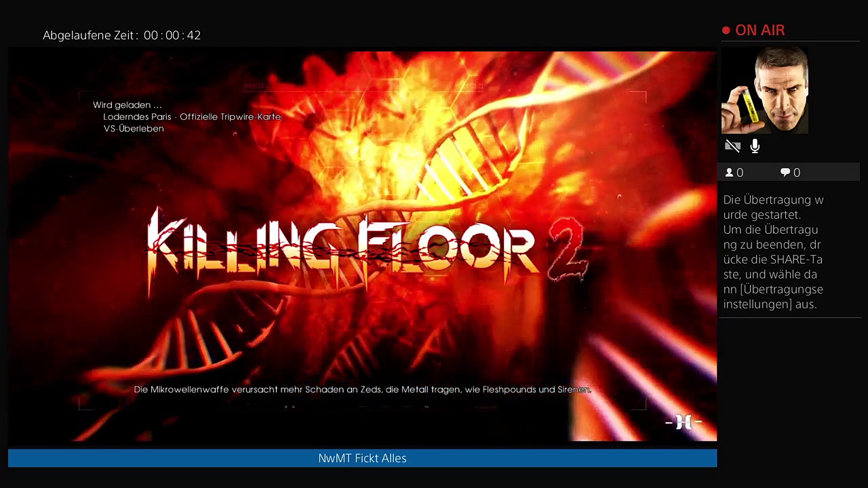
Task: Click the red ON AIR recording dot
Action: coord(726,30)
